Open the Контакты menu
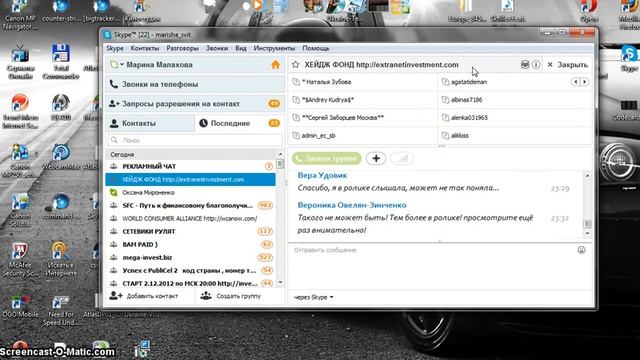Image resolution: width=640 pixels, height=360 pixels. coord(144,48)
